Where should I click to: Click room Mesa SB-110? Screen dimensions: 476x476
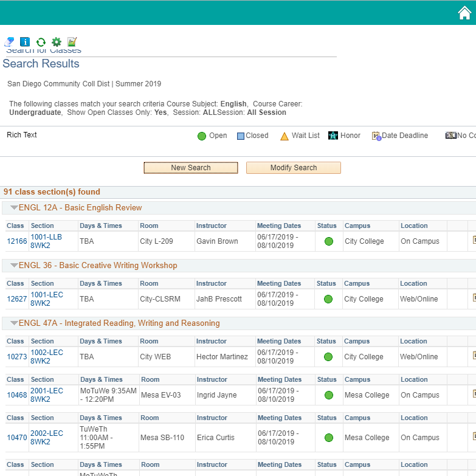point(162,438)
